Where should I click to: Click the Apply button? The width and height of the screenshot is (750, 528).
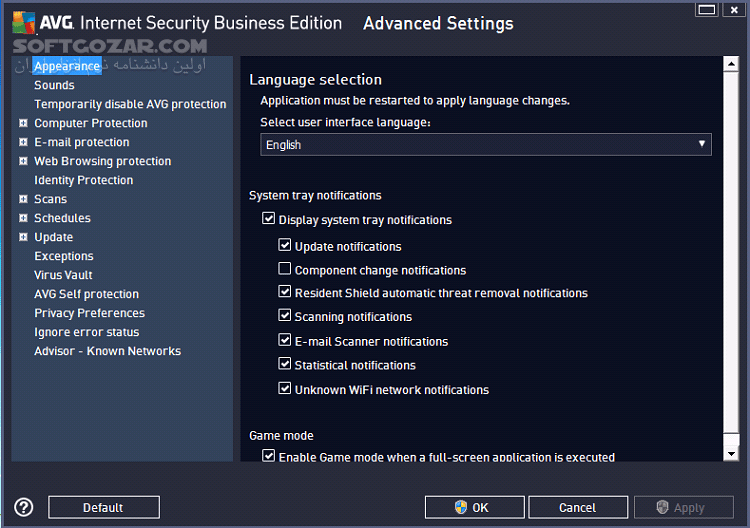point(684,507)
